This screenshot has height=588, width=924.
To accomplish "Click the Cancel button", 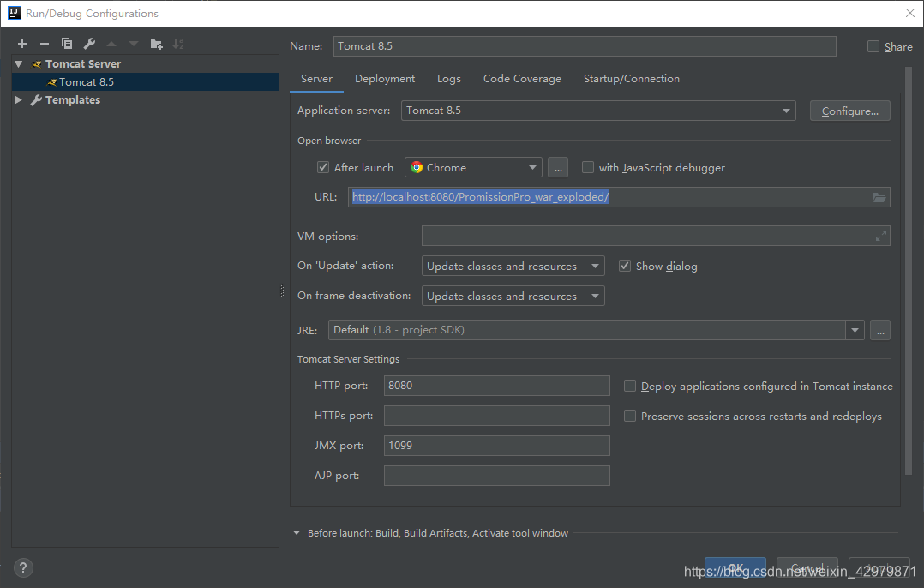I will pos(807,568).
